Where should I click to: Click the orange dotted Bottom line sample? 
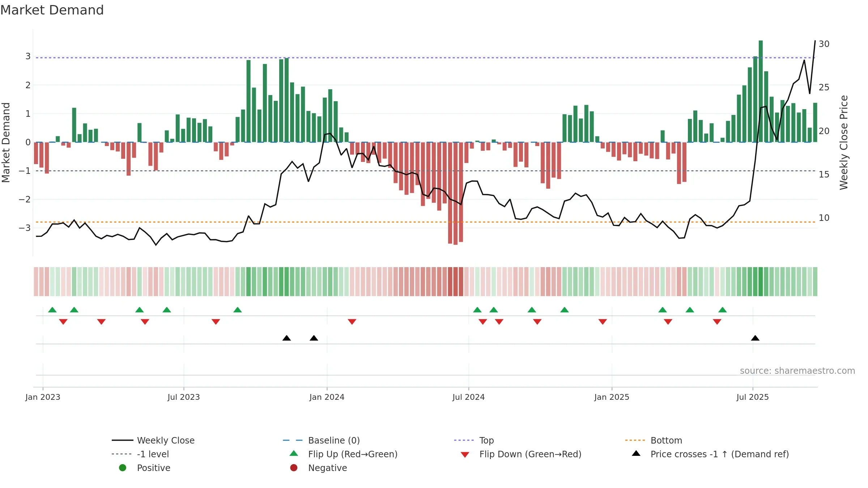tap(635, 440)
